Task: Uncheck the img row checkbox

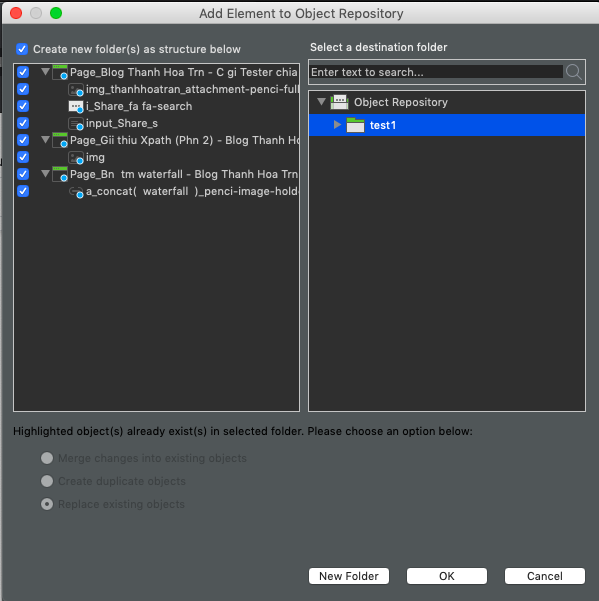Action: coord(23,157)
